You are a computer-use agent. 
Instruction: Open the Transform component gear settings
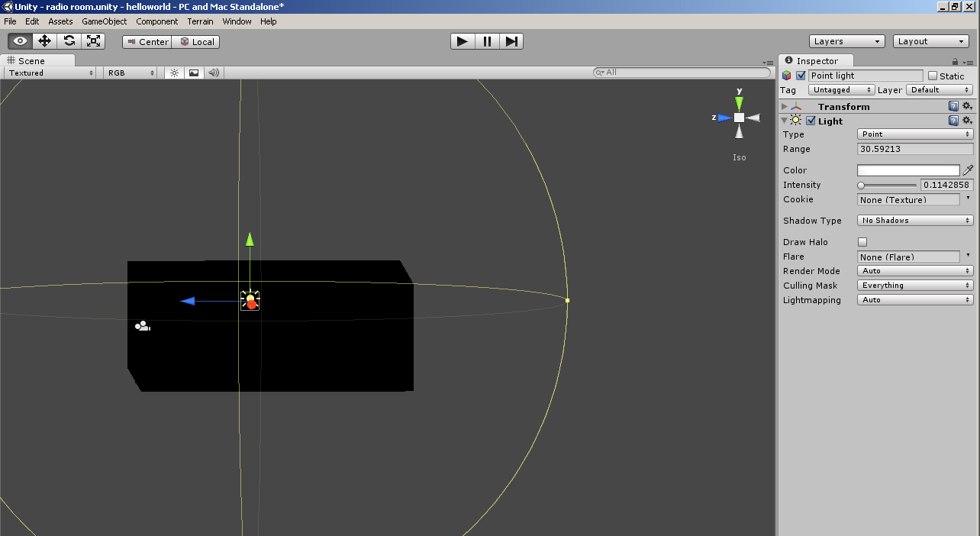(x=967, y=106)
